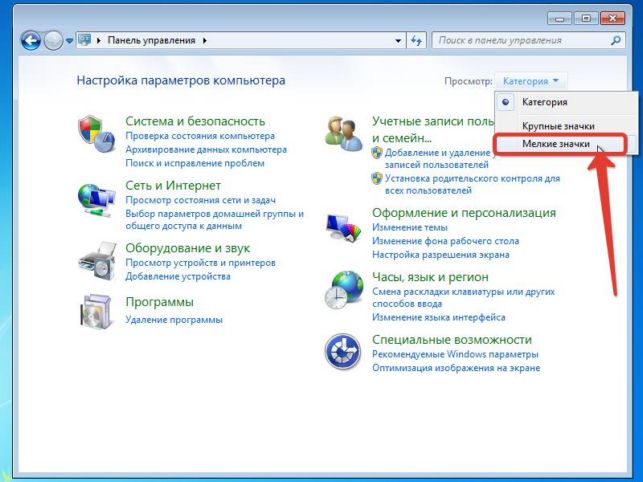Screen dimensions: 643x482
Task: Click the Appearance and Personalization monitor icon
Action: [x=344, y=227]
